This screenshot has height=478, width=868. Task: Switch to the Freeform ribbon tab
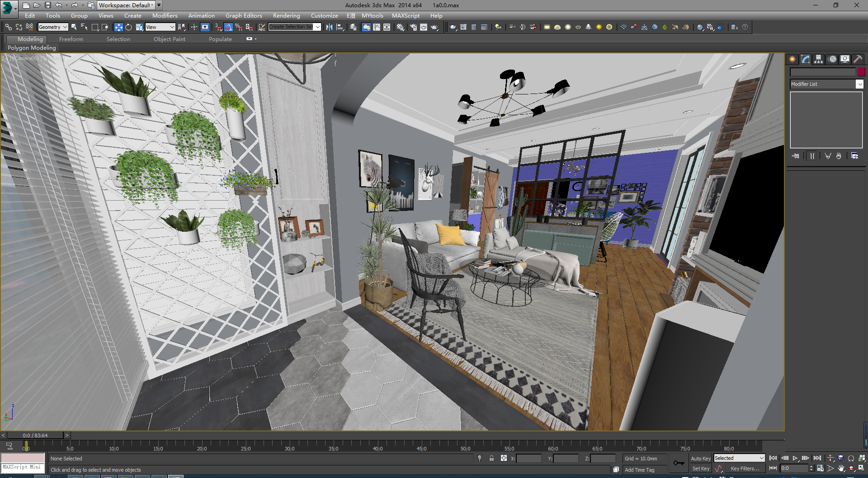[x=71, y=39]
